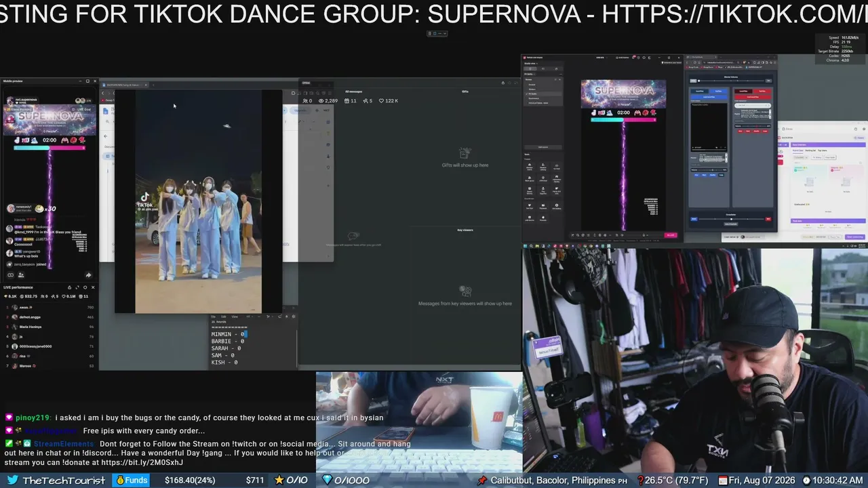
Task: Open the All messages tab
Action: coord(353,91)
